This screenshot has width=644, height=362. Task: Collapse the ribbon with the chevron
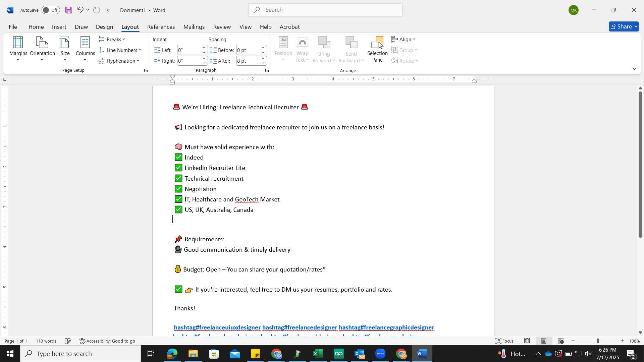coord(635,69)
